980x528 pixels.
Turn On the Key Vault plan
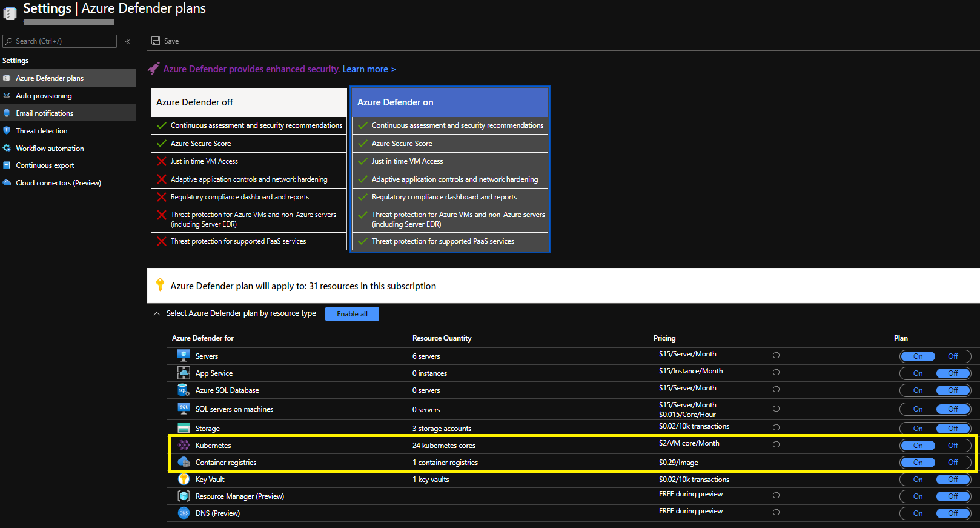tap(918, 480)
